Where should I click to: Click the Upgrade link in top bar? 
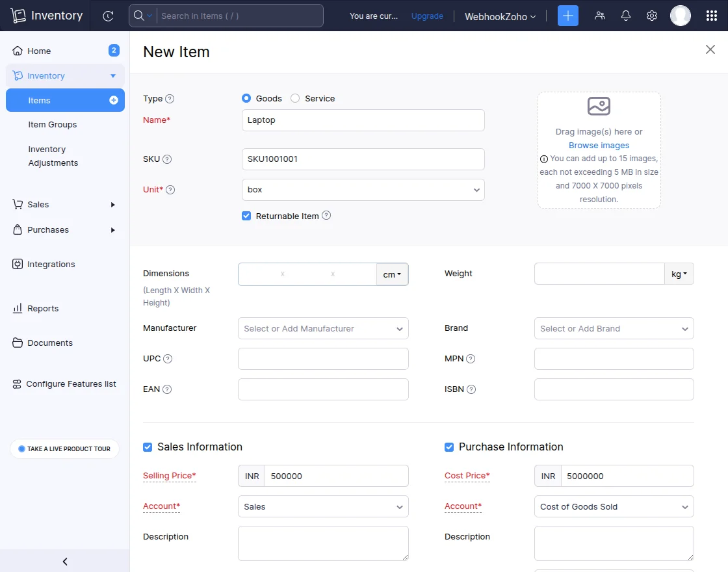coord(427,16)
